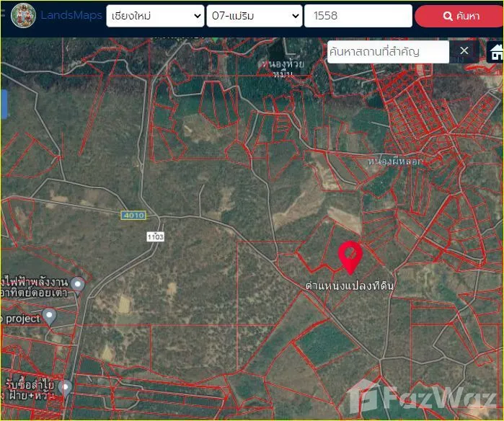Screen dimensions: 504x421
Task: Click the 1103 road number badge
Action: tap(155, 236)
